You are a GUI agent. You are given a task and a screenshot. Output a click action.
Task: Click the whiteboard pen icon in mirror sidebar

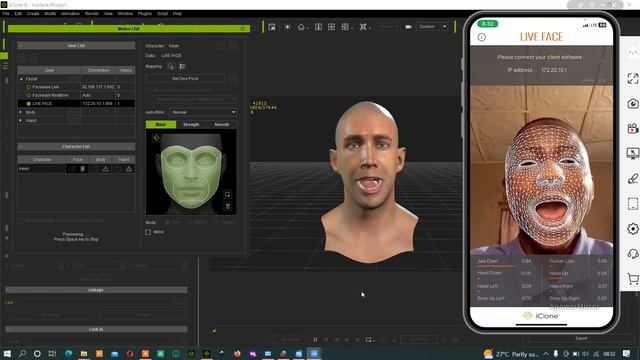pos(633,178)
